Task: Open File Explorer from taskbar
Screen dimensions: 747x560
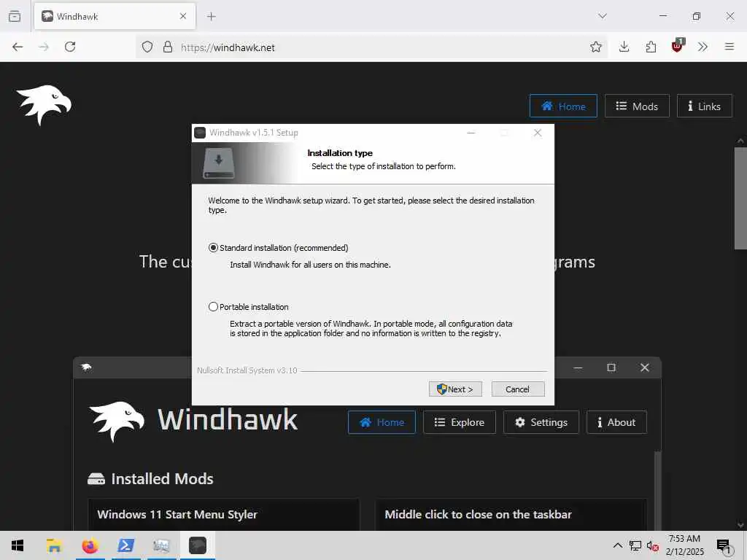Action: [54, 545]
